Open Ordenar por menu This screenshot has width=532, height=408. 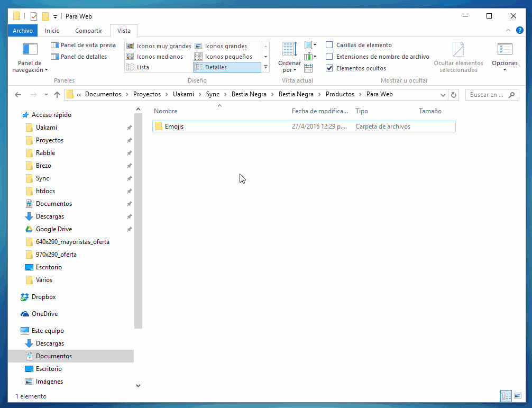tap(289, 57)
